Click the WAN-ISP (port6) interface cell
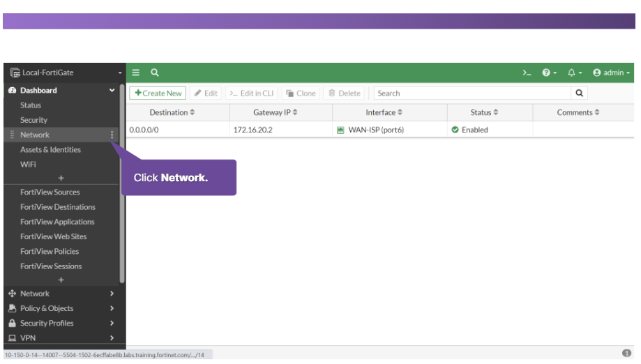The width and height of the screenshot is (641, 364). pos(390,130)
